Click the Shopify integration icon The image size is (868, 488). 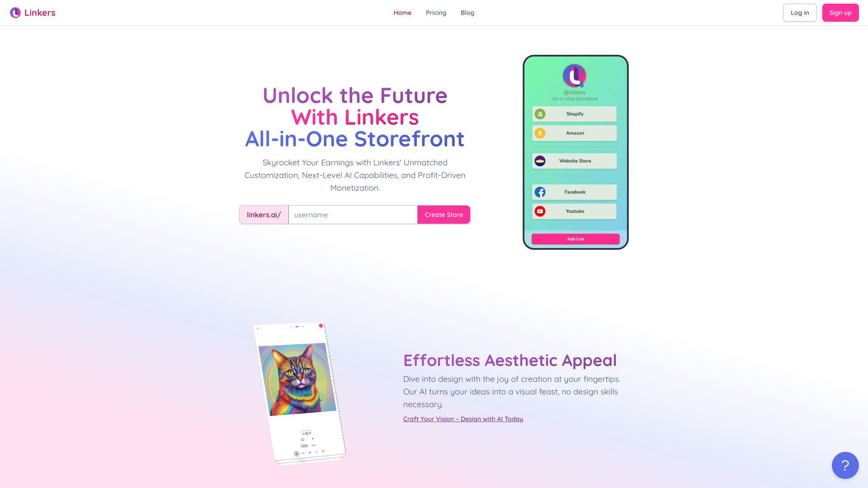[539, 114]
